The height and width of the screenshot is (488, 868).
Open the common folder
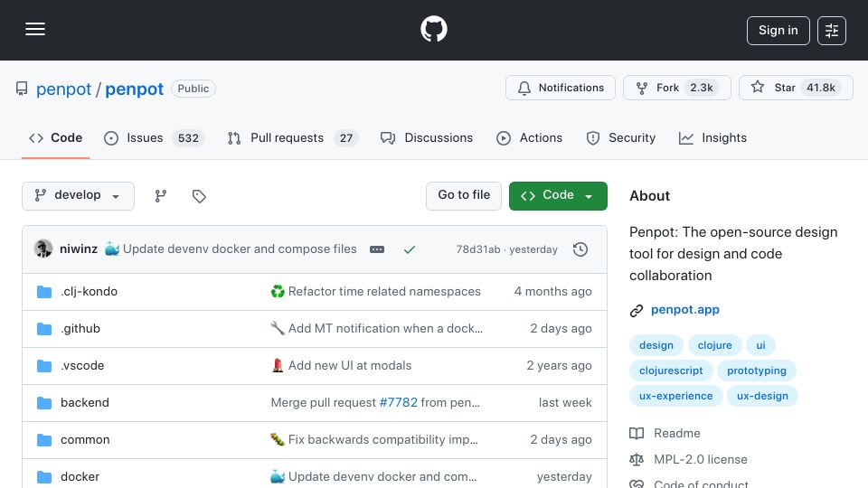click(85, 440)
